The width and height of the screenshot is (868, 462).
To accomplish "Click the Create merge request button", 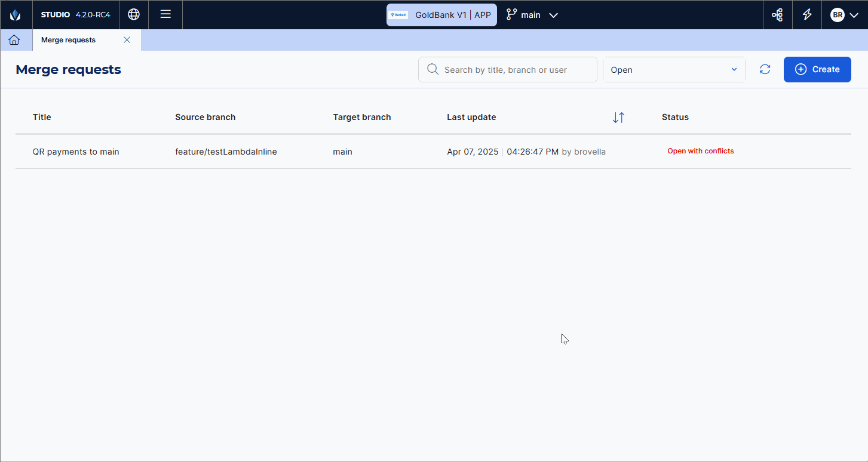I will coord(817,70).
